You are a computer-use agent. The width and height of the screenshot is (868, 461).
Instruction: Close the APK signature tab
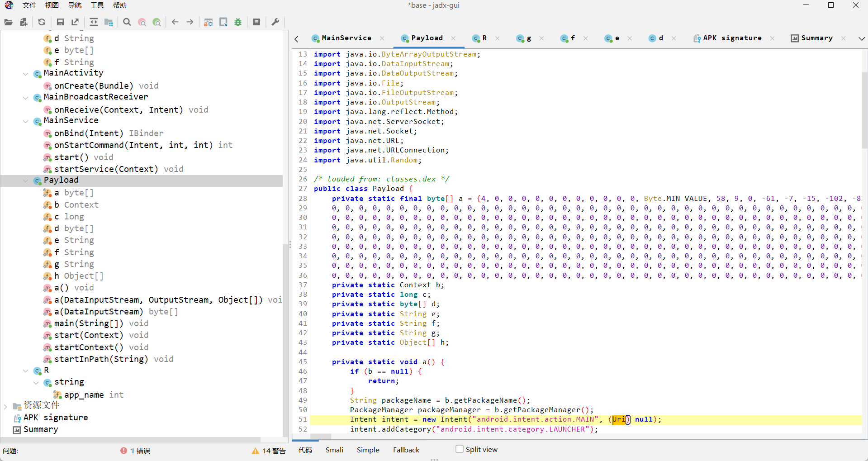point(772,38)
